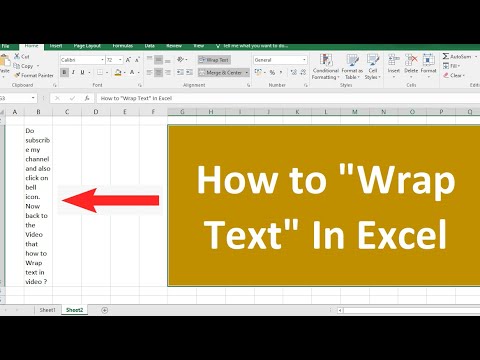This screenshot has width=480, height=360.
Task: Open the font size 72 dropdown
Action: (120, 60)
